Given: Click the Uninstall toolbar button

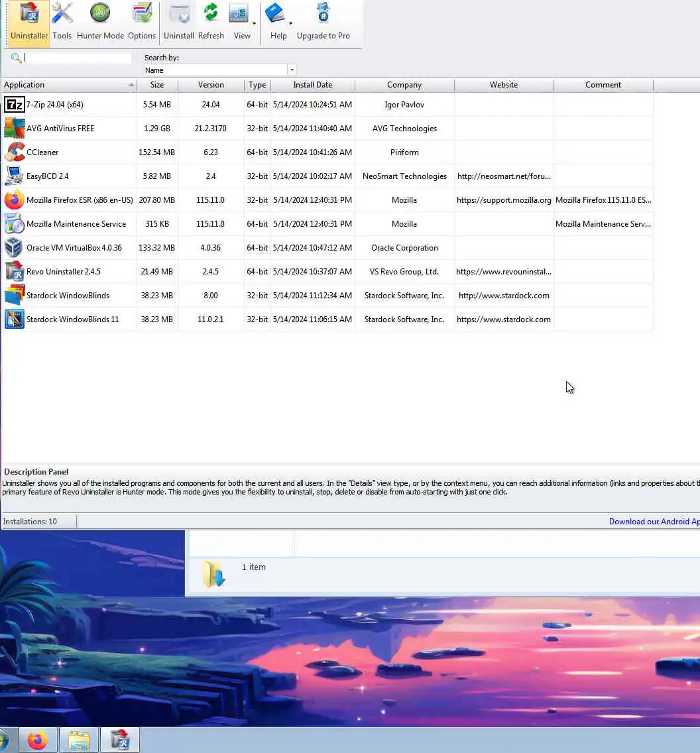Looking at the screenshot, I should [178, 22].
